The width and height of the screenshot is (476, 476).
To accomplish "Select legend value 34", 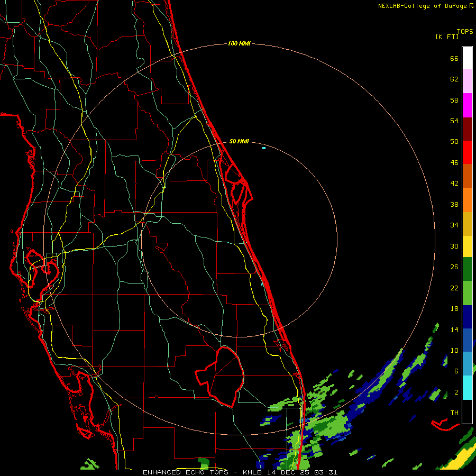I will coord(454,225).
